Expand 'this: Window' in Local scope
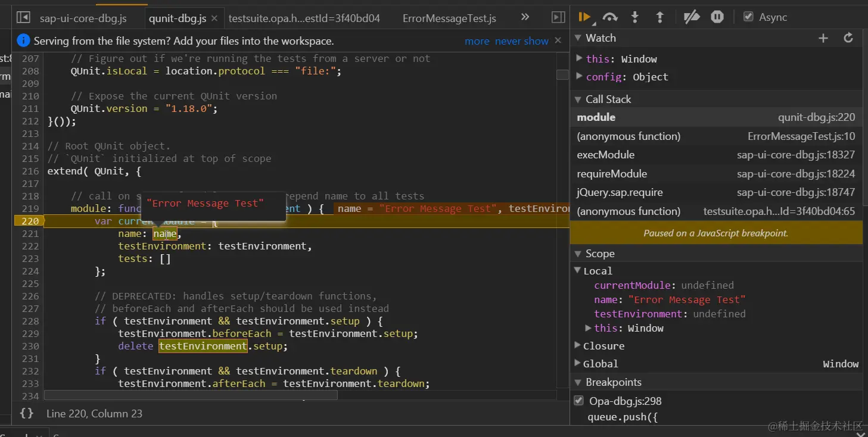Viewport: 868px width, 437px height. pyautogui.click(x=588, y=328)
